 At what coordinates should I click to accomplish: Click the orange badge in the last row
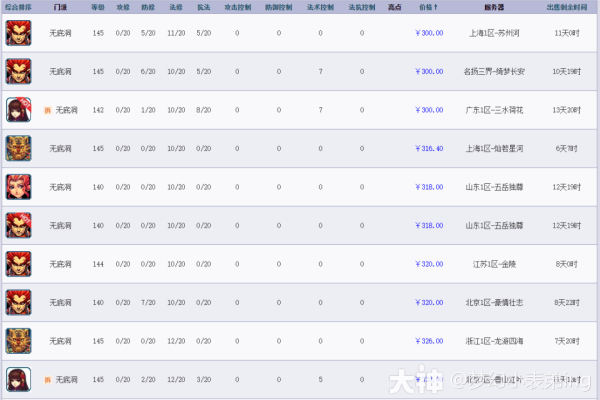(47, 380)
